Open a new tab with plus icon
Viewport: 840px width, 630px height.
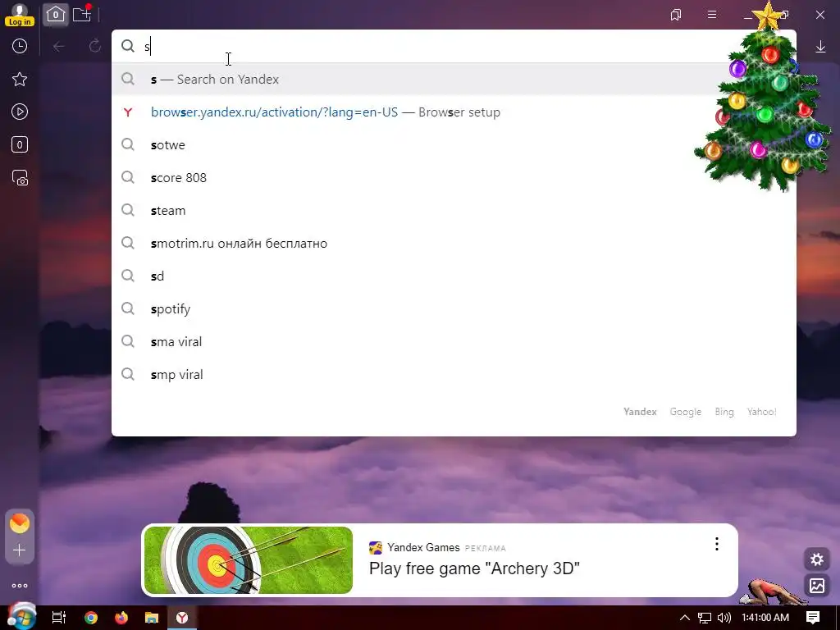82,14
